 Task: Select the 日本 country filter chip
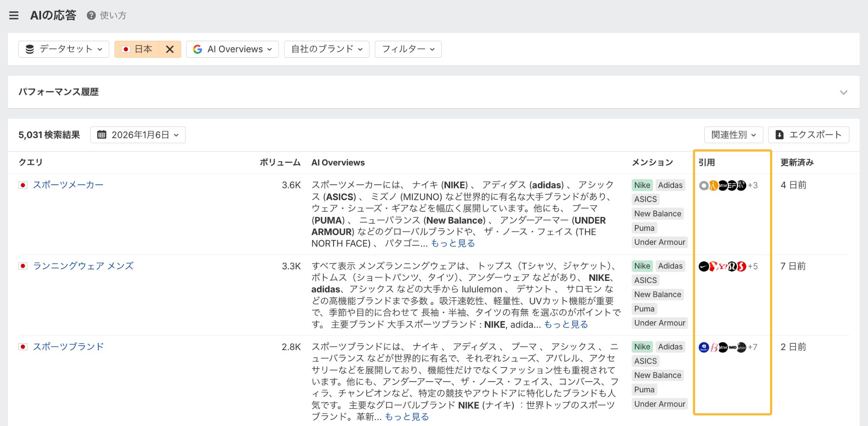pos(137,49)
